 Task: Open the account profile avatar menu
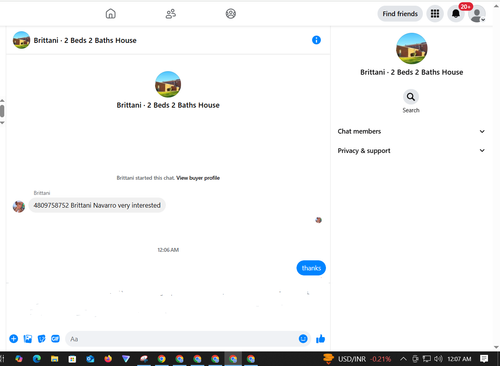477,14
